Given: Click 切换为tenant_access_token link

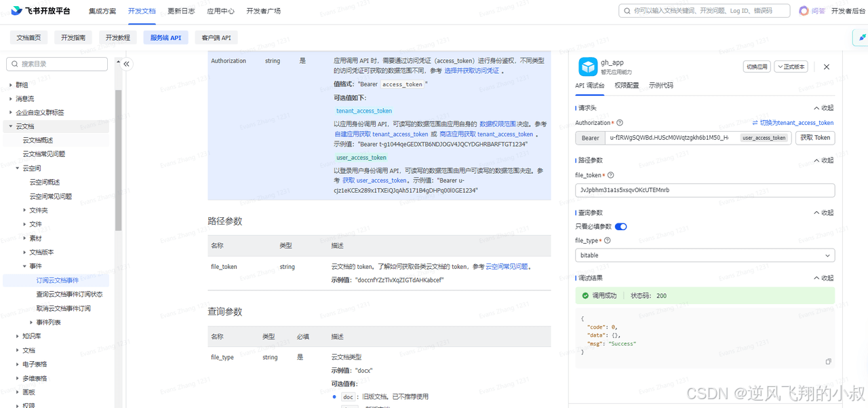Looking at the screenshot, I should (x=793, y=123).
